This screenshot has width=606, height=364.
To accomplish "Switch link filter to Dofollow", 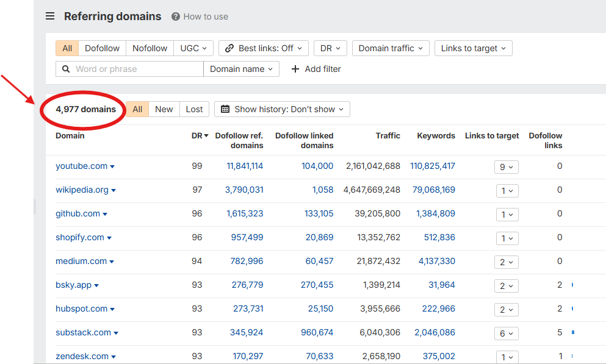I will (x=102, y=48).
